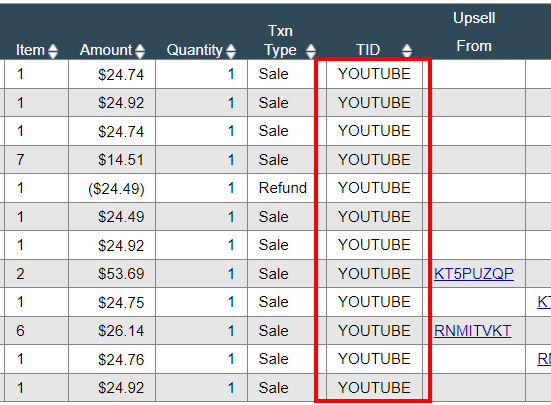Sort by Quantity using its arrows
The height and width of the screenshot is (405, 551).
point(231,51)
